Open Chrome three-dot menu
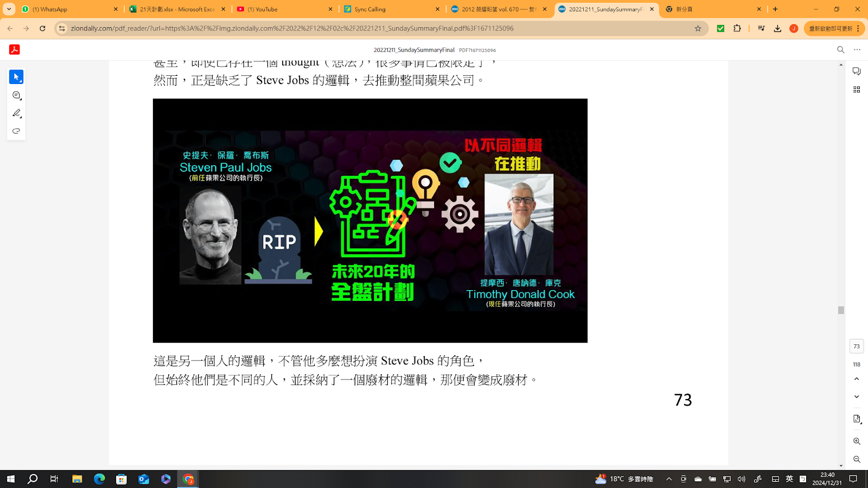Viewport: 868px width, 488px height. point(858,28)
